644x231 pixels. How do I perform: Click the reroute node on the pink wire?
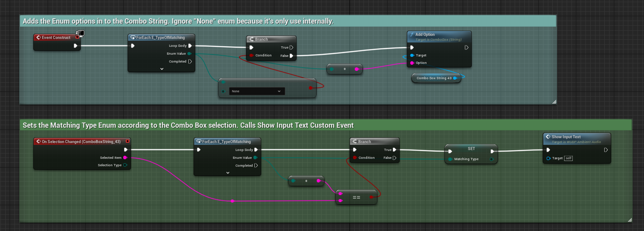(x=232, y=201)
